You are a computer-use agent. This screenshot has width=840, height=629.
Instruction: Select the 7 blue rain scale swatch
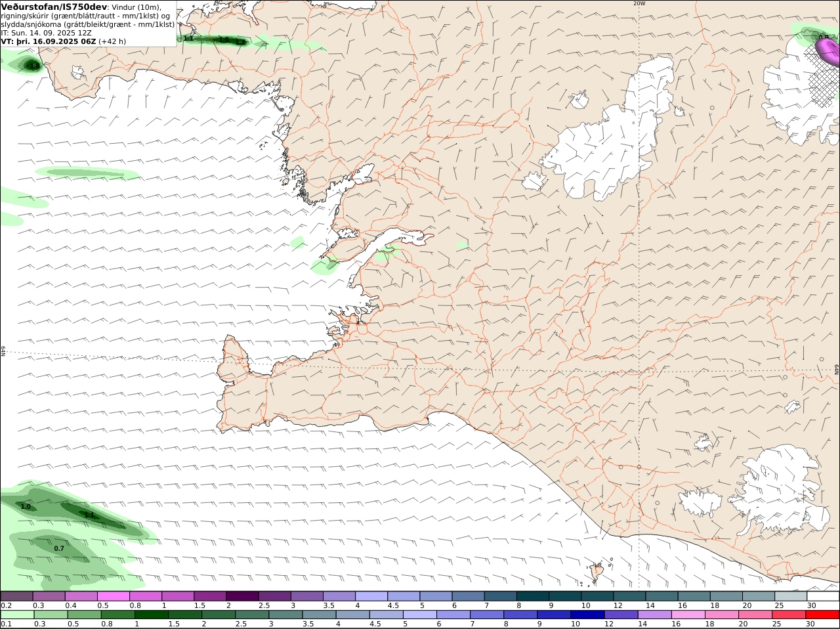coord(487,615)
